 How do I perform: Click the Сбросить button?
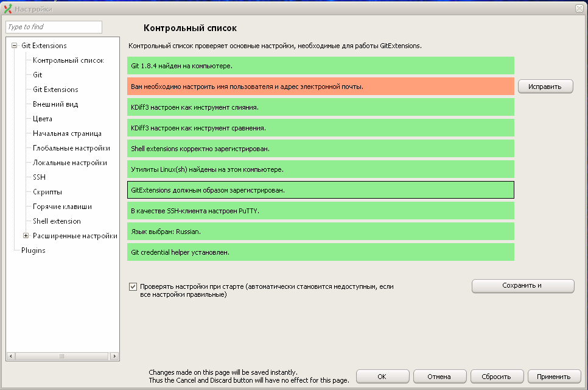(496, 377)
